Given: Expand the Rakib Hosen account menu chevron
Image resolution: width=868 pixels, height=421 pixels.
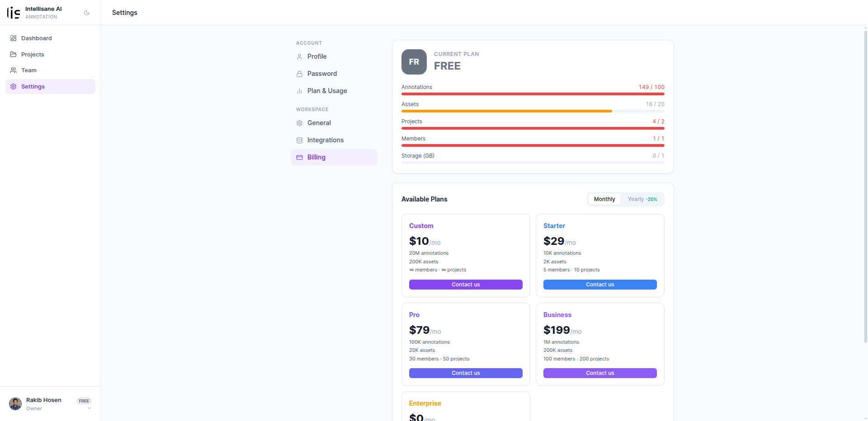Looking at the screenshot, I should click(89, 408).
